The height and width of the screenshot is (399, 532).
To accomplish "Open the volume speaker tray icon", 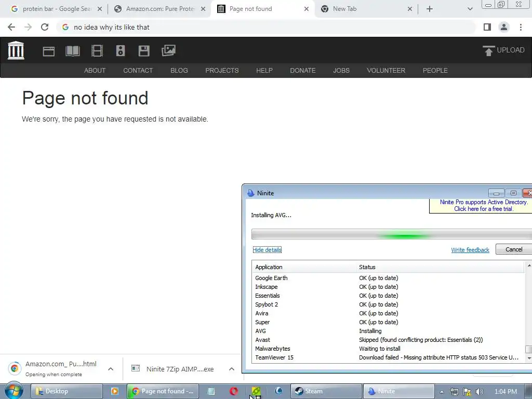I will pos(480,392).
